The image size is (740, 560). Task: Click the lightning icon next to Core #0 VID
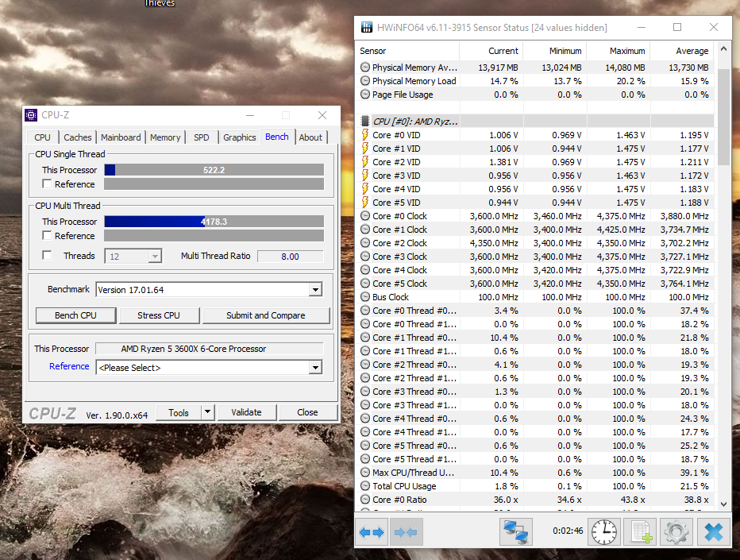[x=364, y=135]
